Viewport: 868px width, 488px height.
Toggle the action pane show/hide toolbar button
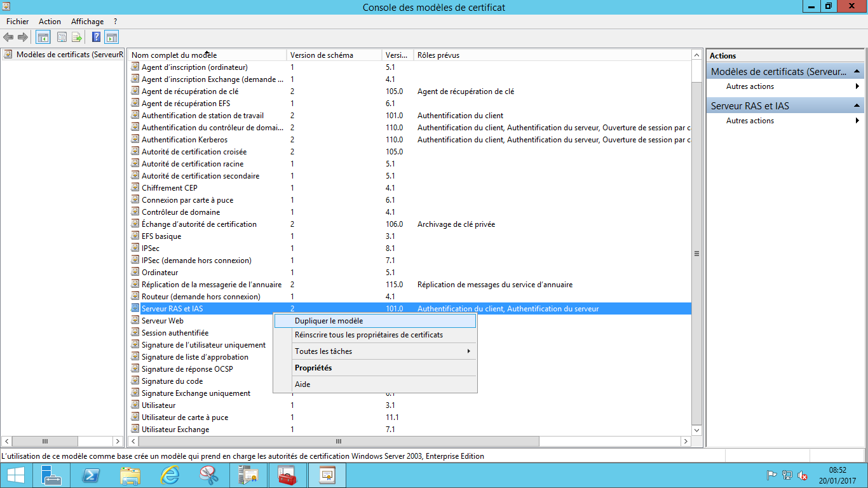point(112,37)
